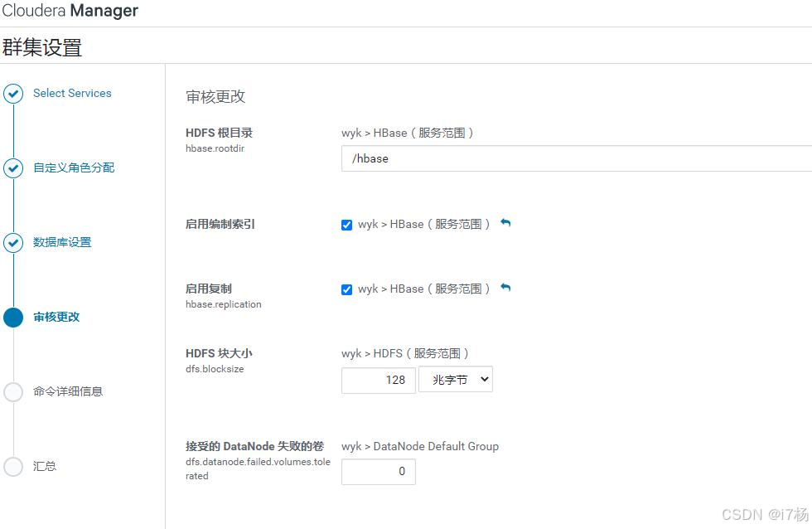Click the filled dot icon for 审核更改
Viewport: 812px width, 529px height.
pos(13,317)
